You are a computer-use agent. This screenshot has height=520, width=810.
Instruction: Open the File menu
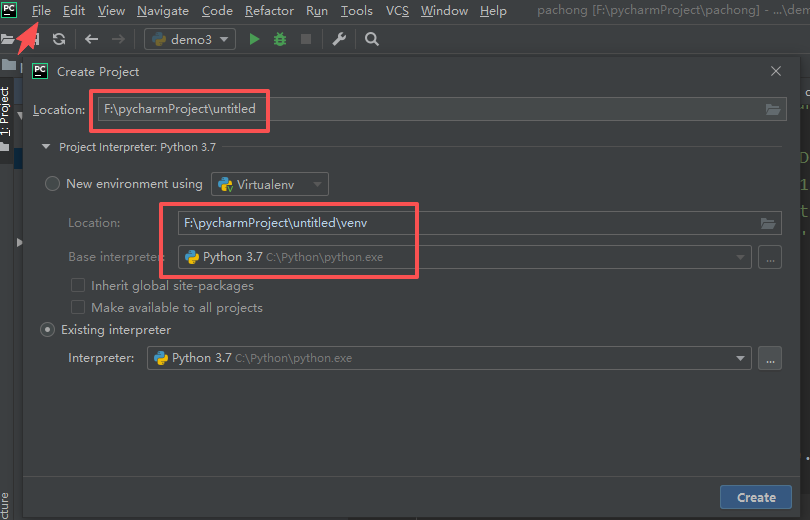pyautogui.click(x=41, y=11)
